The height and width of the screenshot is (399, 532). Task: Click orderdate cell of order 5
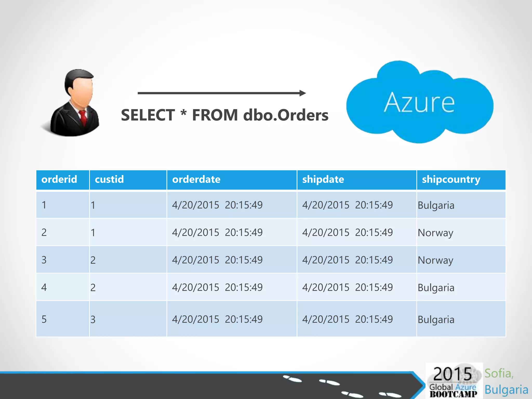click(x=217, y=320)
